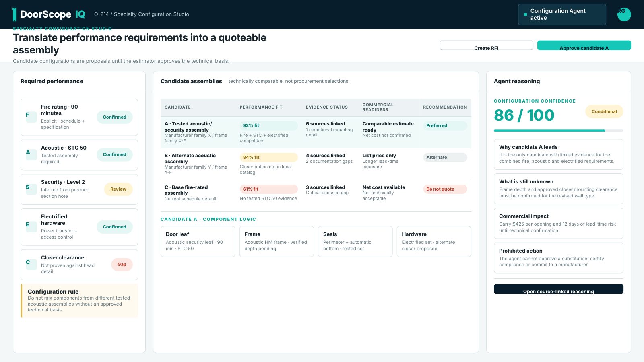The height and width of the screenshot is (362, 644).
Task: Click the Closer clearance requirement card
Action: pos(79,265)
